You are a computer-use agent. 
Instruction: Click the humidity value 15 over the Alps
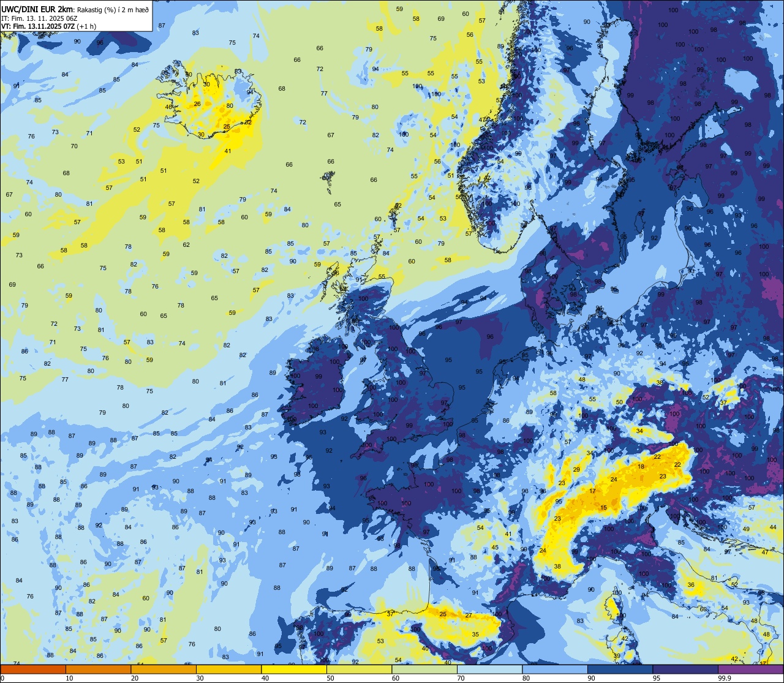pos(603,508)
